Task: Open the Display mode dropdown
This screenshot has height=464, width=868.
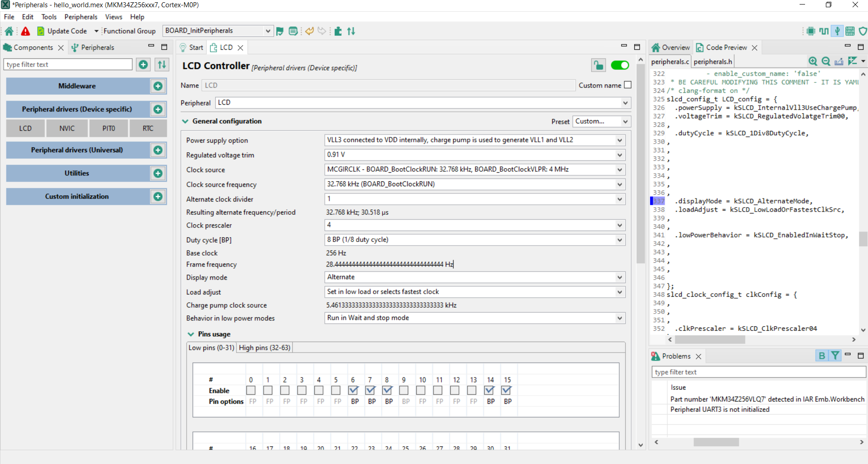Action: [x=619, y=277]
